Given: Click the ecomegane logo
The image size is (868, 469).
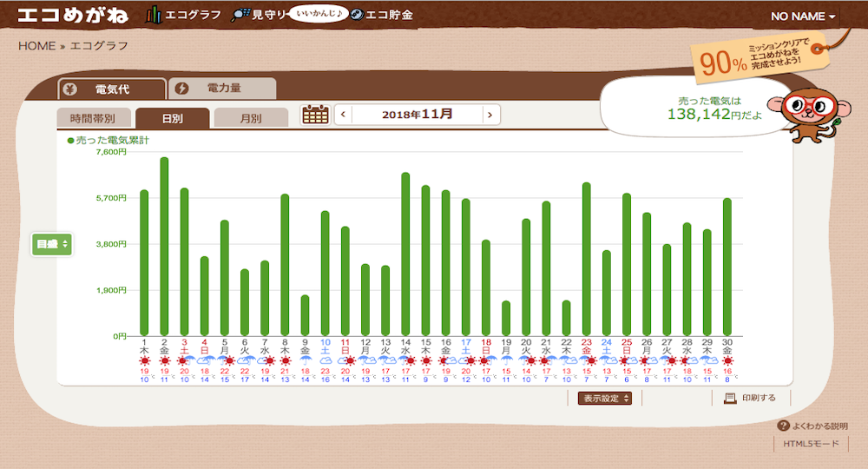Looking at the screenshot, I should 73,16.
